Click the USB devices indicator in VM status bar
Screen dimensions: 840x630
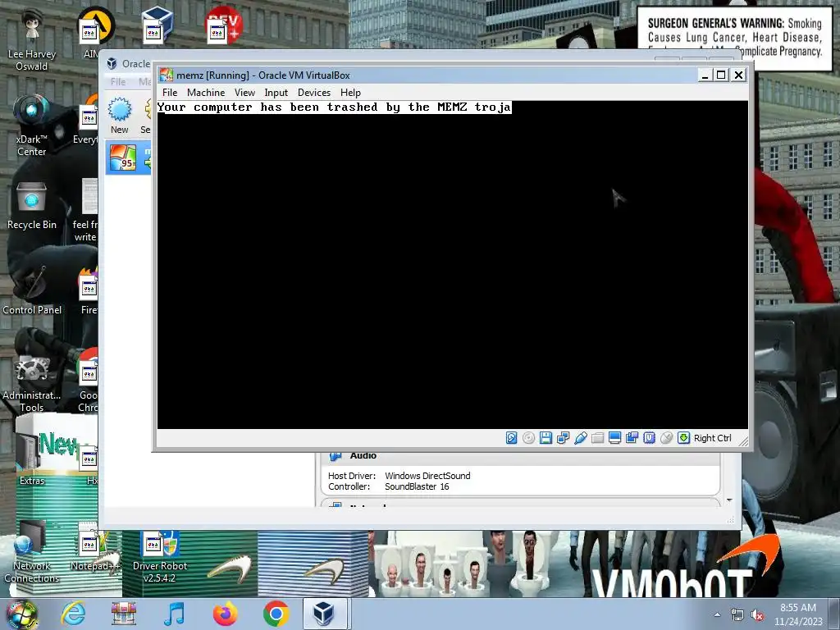[580, 438]
